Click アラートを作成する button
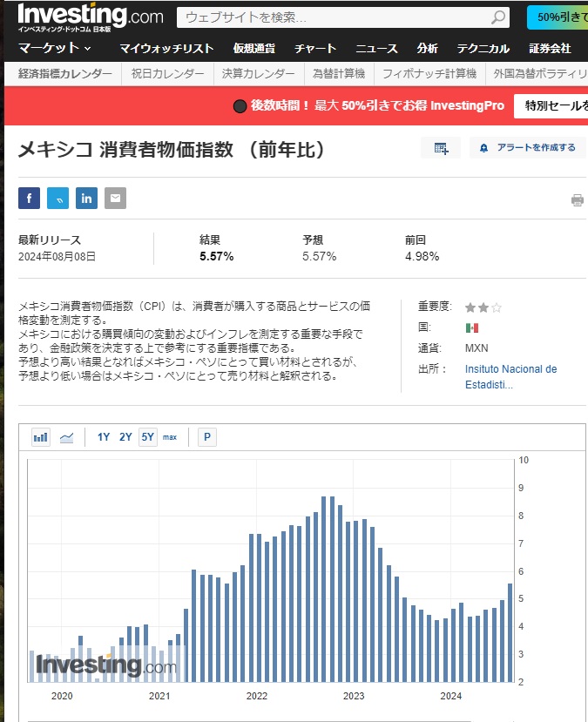This screenshot has height=722, width=588. click(528, 148)
